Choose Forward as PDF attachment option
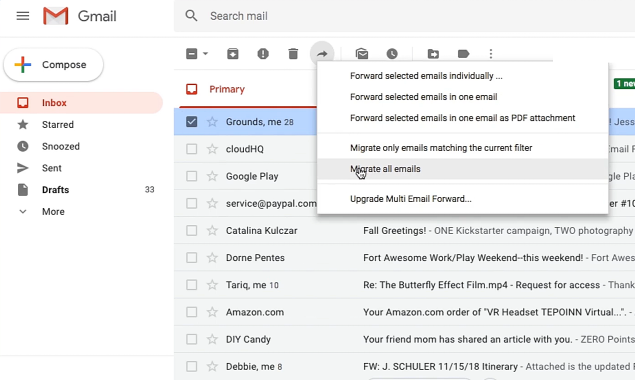This screenshot has width=635, height=380. coord(462,118)
